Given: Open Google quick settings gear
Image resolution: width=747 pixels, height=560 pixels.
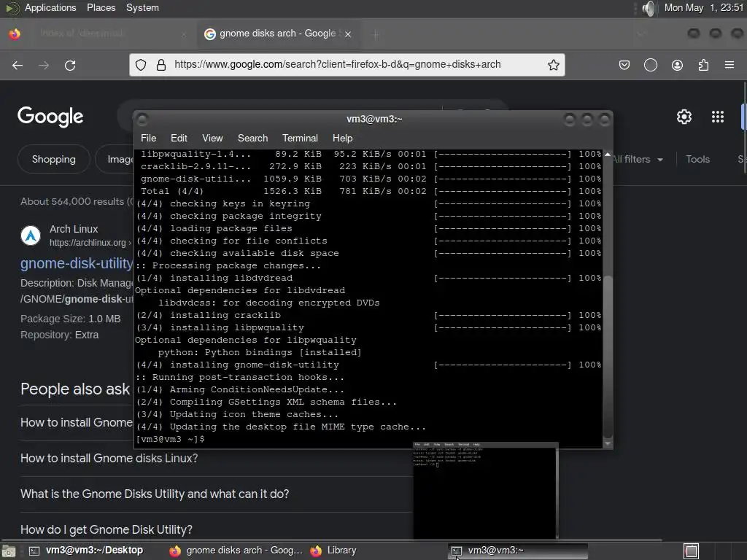Looking at the screenshot, I should click(x=684, y=117).
